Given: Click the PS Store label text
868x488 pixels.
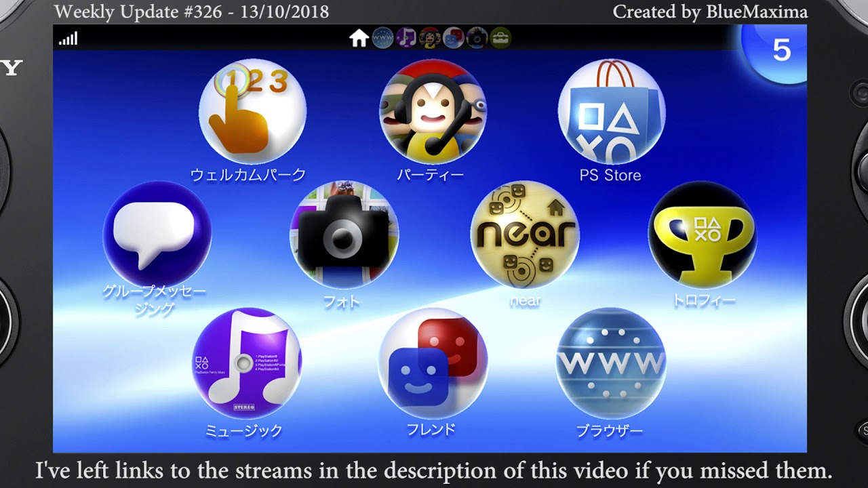Looking at the screenshot, I should coord(610,176).
